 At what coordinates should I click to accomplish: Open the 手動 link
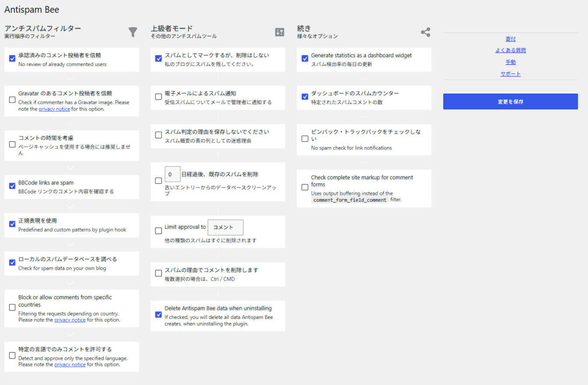510,62
